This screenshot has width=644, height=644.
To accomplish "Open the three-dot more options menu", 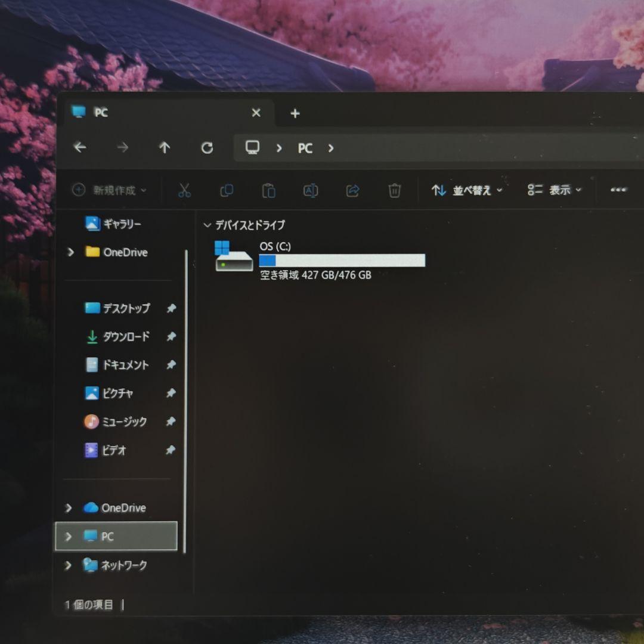I will (x=618, y=190).
